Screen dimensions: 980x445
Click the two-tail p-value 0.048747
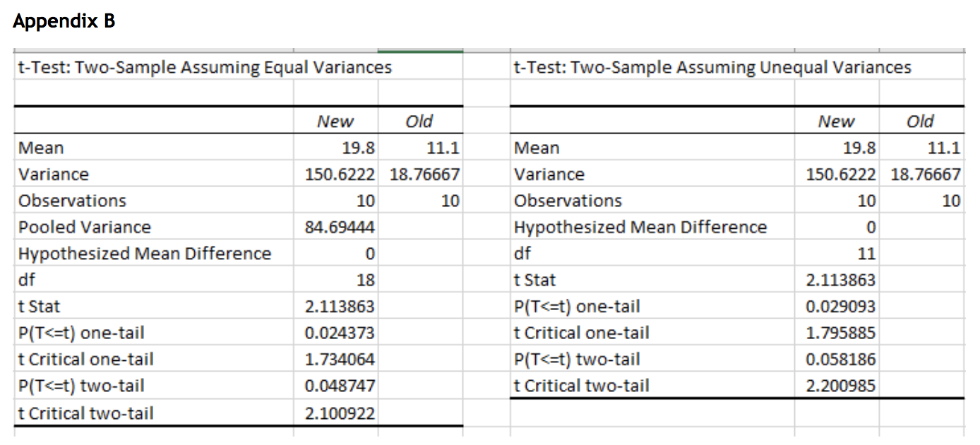click(x=339, y=386)
